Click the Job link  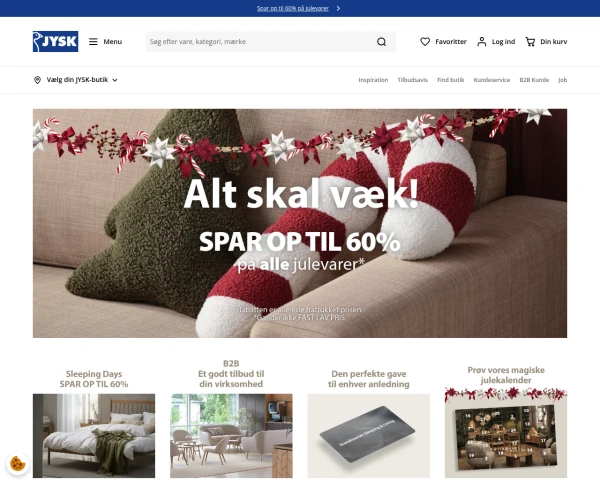point(562,80)
